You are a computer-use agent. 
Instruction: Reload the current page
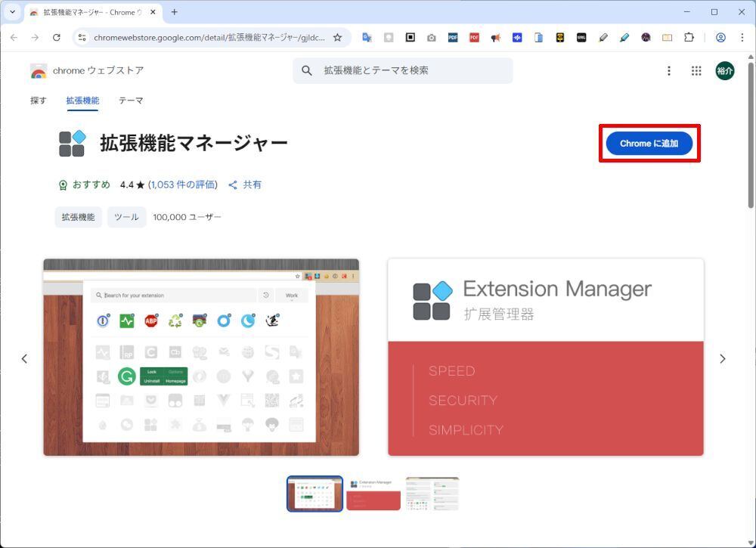(57, 38)
